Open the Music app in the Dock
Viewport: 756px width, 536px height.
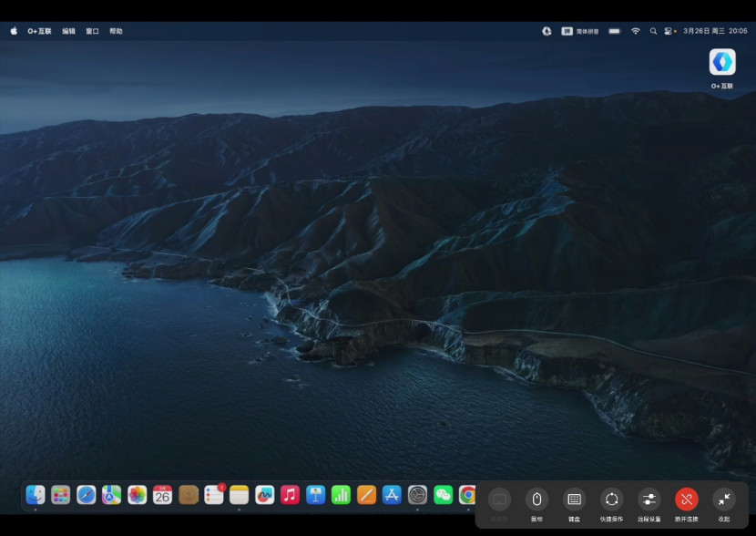point(291,495)
